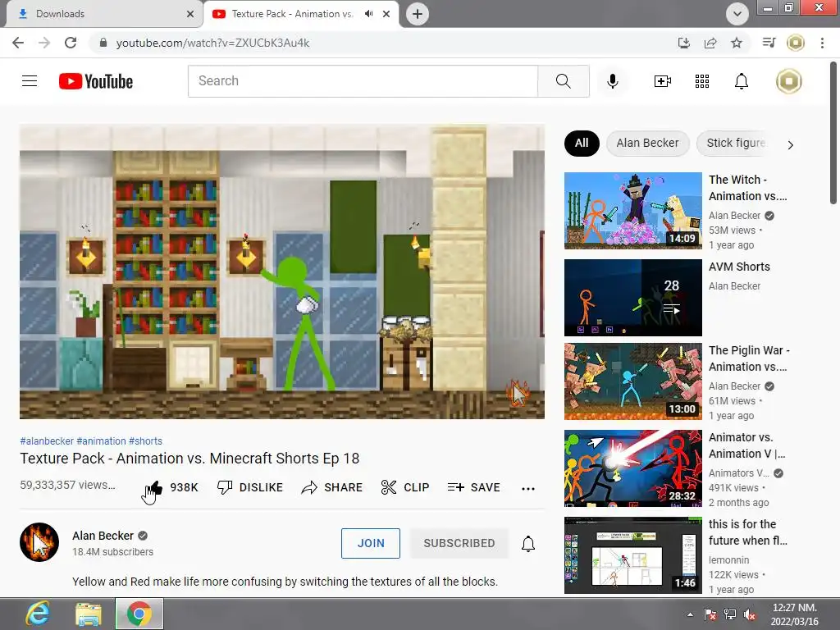840x630 pixels.
Task: Select the All filter chip
Action: click(x=582, y=143)
